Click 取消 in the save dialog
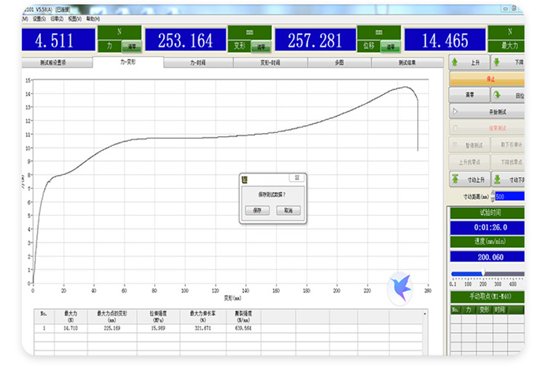546x392 pixels. tap(288, 210)
